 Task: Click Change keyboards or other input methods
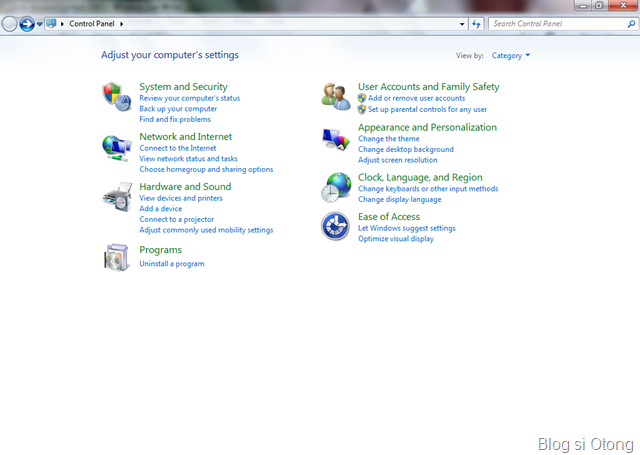(x=428, y=189)
